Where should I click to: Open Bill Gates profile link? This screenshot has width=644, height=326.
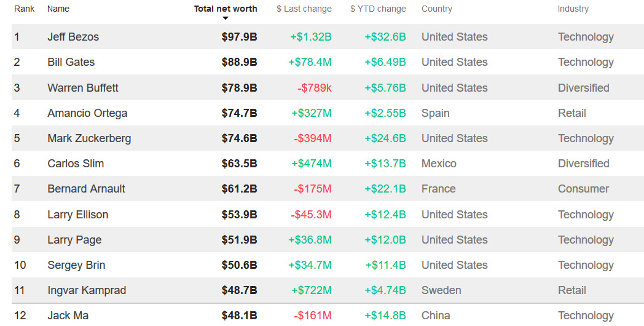pyautogui.click(x=71, y=62)
